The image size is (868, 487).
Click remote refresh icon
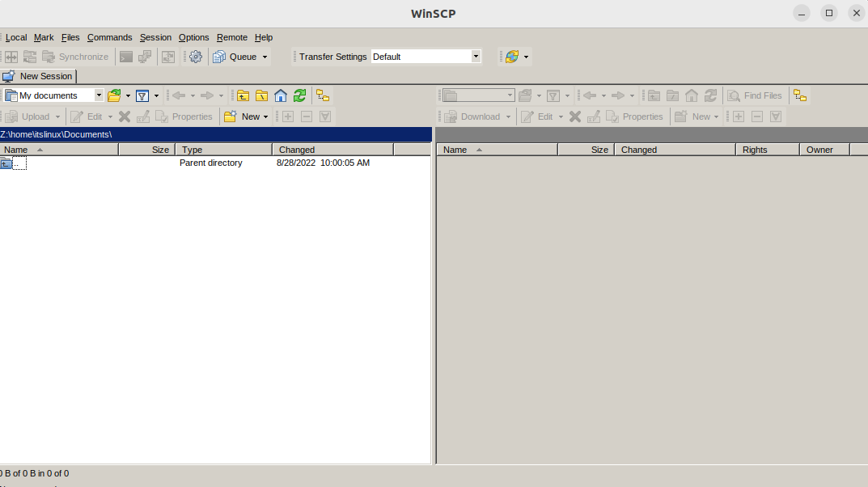(710, 95)
